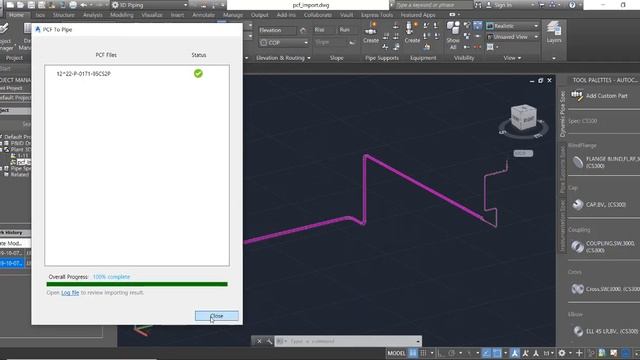Image resolution: width=640 pixels, height=360 pixels.
Task: Select the 12"22-P-0171-05CS2P file row
Action: click(137, 74)
